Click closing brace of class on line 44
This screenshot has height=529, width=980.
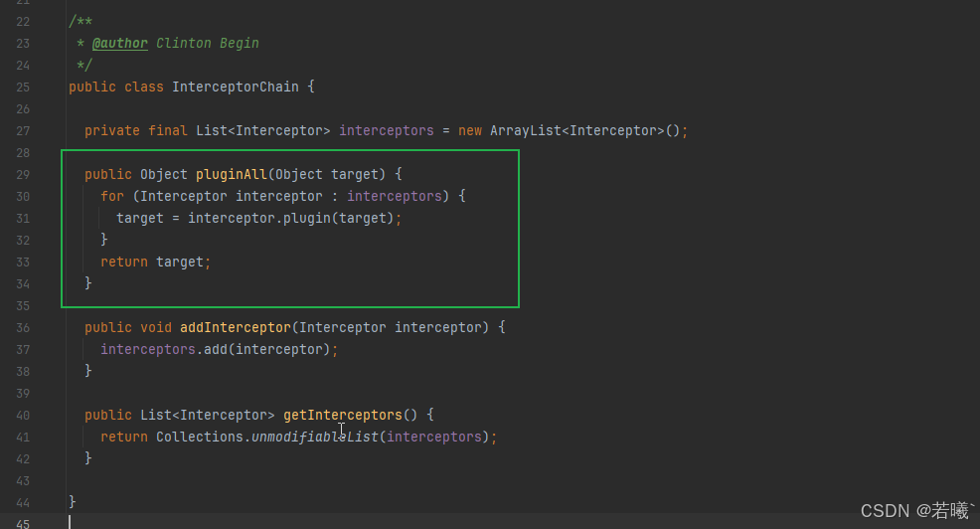(73, 501)
